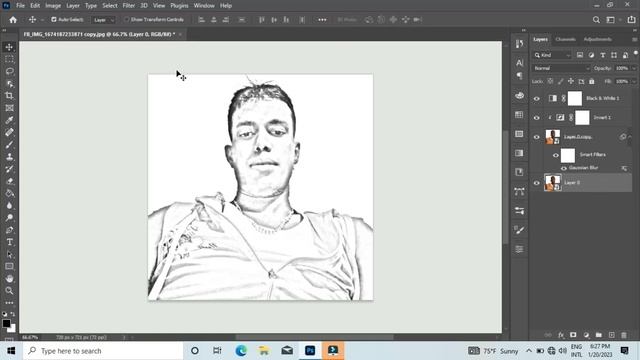The image size is (640, 360).
Task: Open the Plugins menu
Action: 180,6
